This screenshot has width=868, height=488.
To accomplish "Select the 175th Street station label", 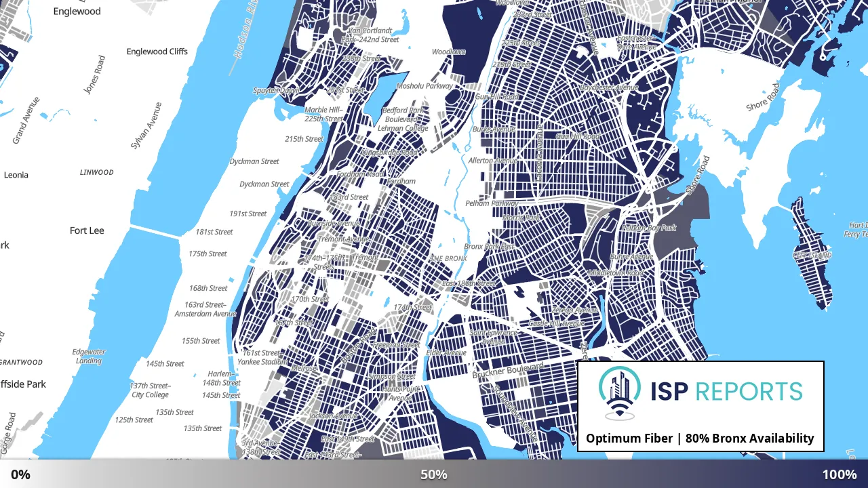I will click(x=208, y=253).
